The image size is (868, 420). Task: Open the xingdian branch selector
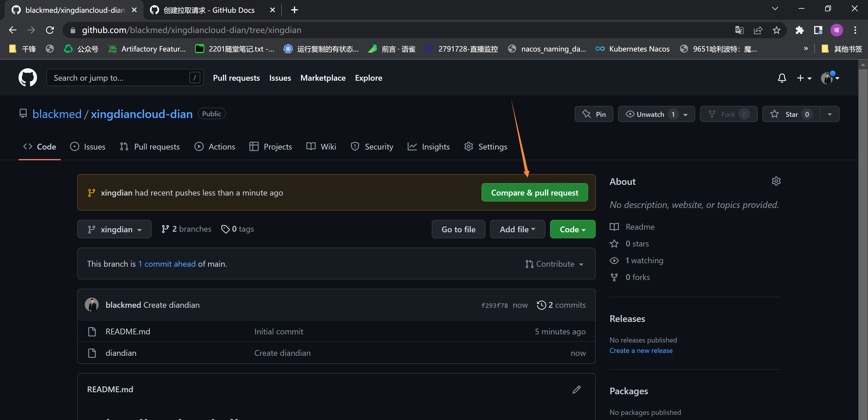point(114,229)
